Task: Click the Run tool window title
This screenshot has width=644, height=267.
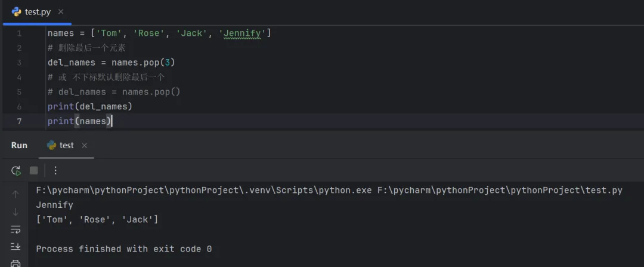Action: click(x=19, y=145)
